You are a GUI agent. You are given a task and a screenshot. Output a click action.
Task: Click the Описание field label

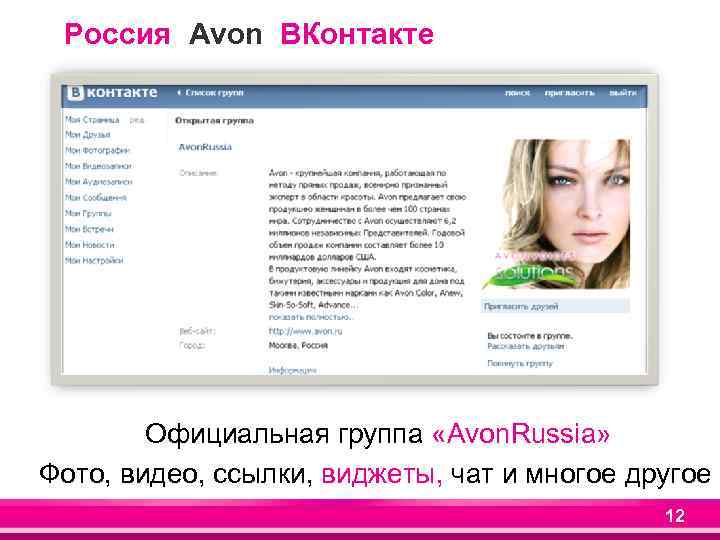pyautogui.click(x=198, y=174)
